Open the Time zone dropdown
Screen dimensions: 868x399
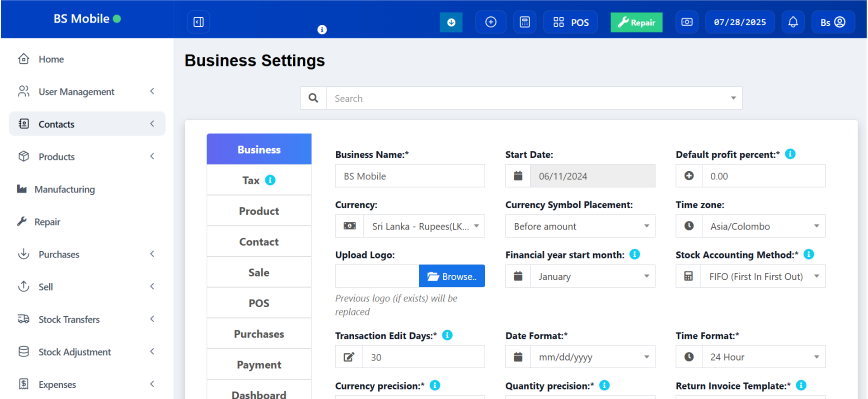763,226
